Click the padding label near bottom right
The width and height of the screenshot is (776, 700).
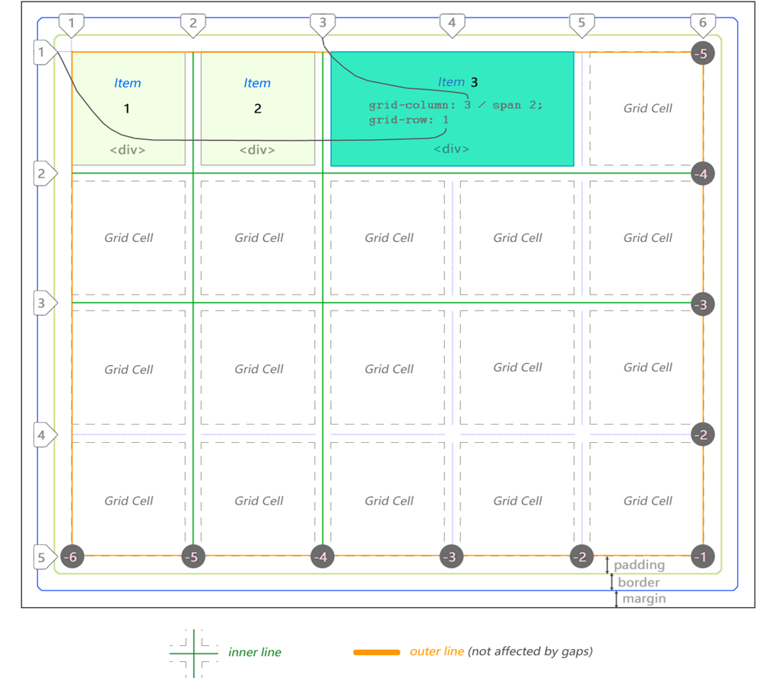pos(639,565)
